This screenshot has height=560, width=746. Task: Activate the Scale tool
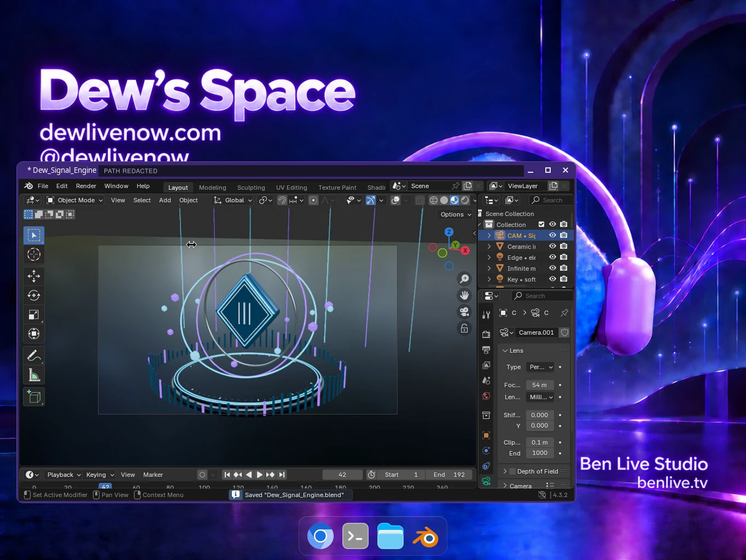(34, 314)
